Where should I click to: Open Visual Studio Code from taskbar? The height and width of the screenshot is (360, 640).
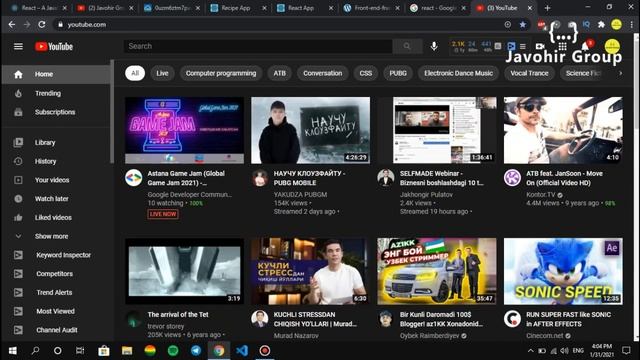click(242, 351)
